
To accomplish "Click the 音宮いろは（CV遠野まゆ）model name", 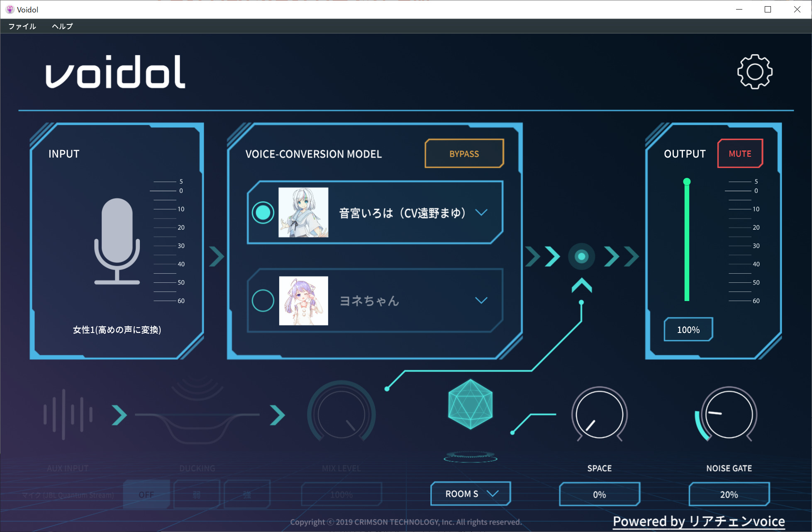I will (402, 213).
